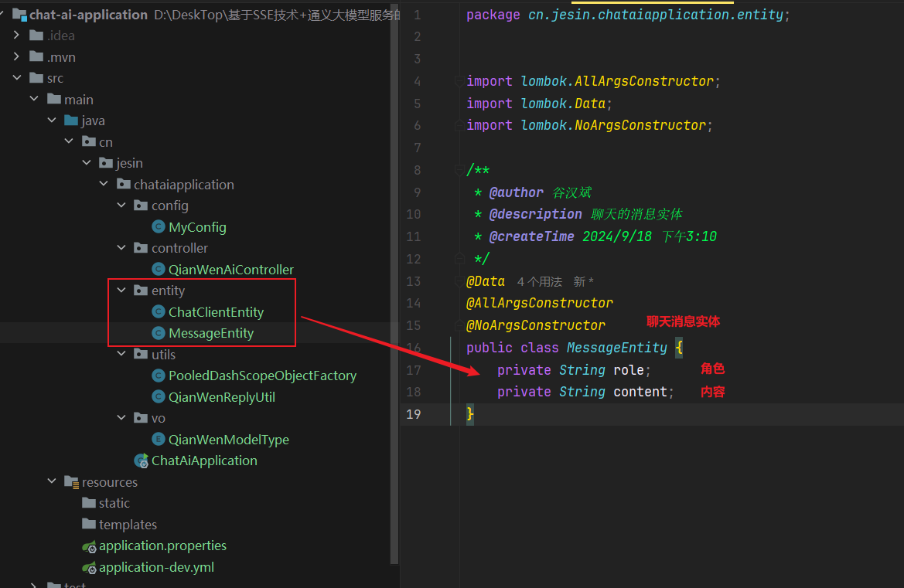
Task: Click the MyConfig class icon
Action: [x=158, y=227]
